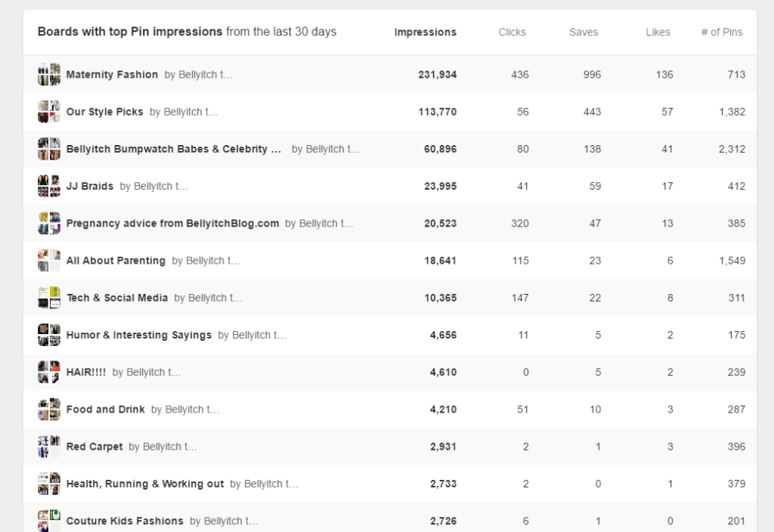Open the Food and Drink board thumbnail
This screenshot has height=532, width=774.
click(x=49, y=409)
